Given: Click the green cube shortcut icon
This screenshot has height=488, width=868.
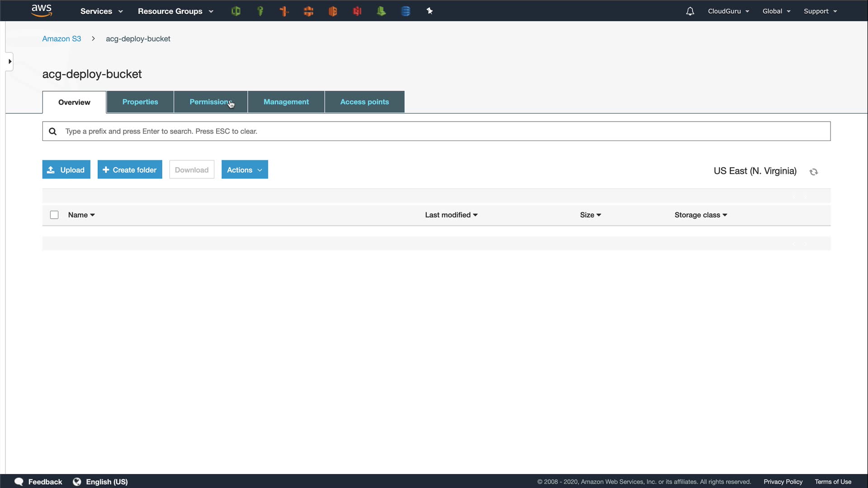Looking at the screenshot, I should coord(236,11).
